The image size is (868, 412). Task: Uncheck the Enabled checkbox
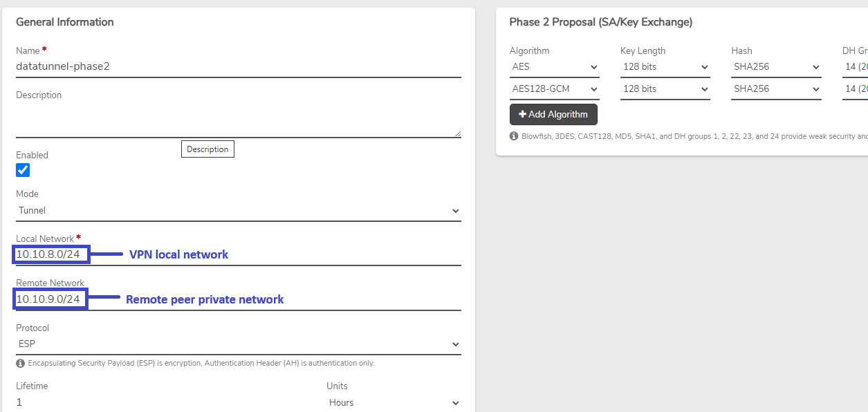[23, 170]
